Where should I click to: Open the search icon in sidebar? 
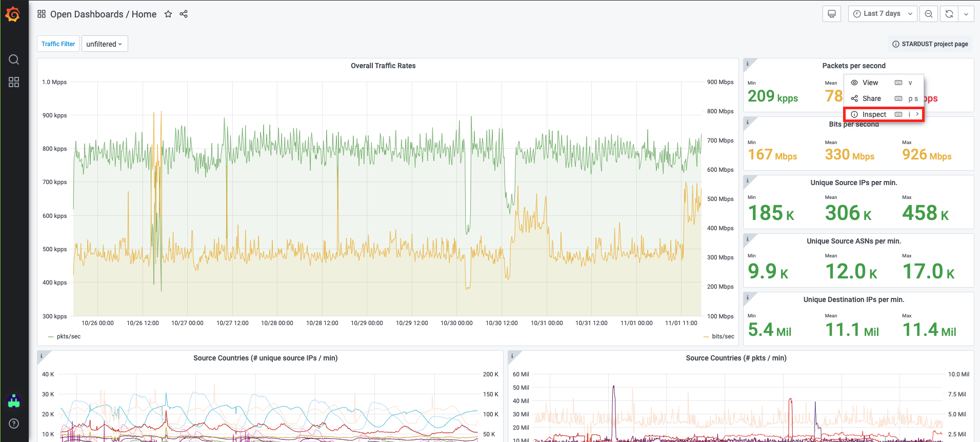tap(14, 59)
